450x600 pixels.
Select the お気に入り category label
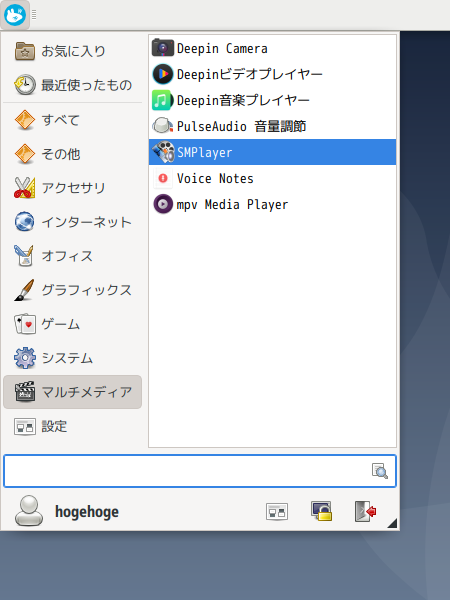click(73, 51)
